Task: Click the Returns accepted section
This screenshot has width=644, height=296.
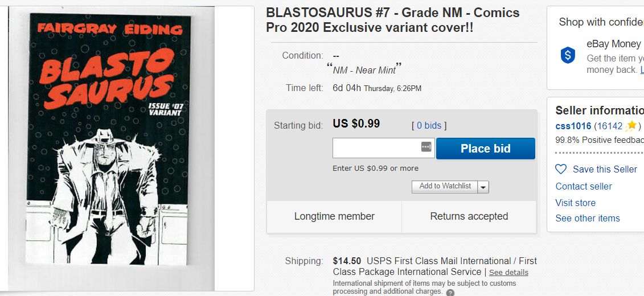Action: pyautogui.click(x=469, y=216)
